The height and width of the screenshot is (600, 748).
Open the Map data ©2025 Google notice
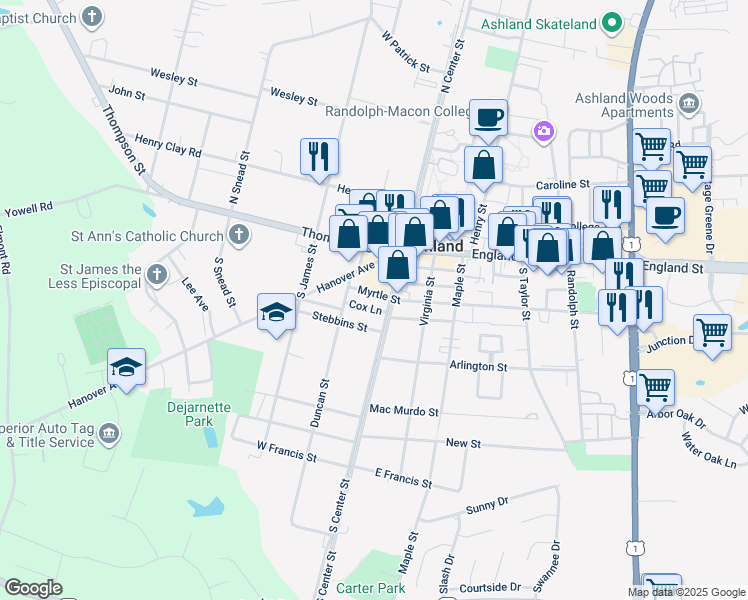point(687,592)
